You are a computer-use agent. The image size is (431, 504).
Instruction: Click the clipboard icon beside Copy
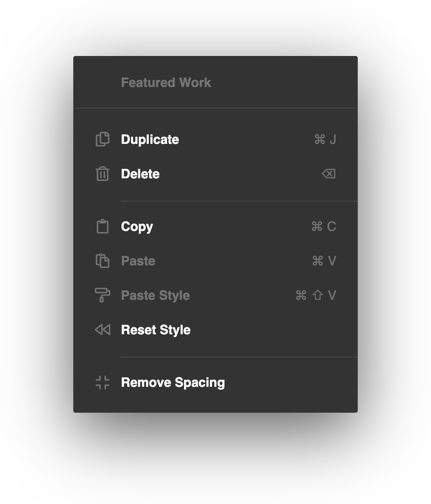(x=102, y=226)
